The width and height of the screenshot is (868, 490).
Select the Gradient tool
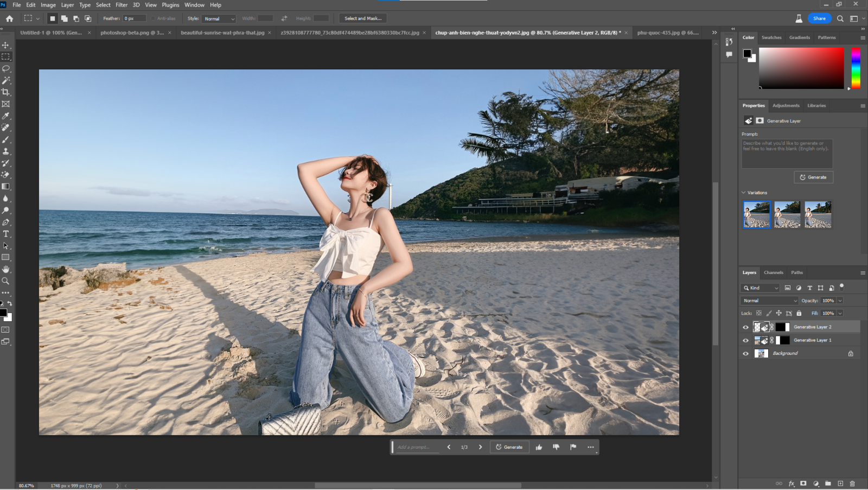(x=6, y=187)
